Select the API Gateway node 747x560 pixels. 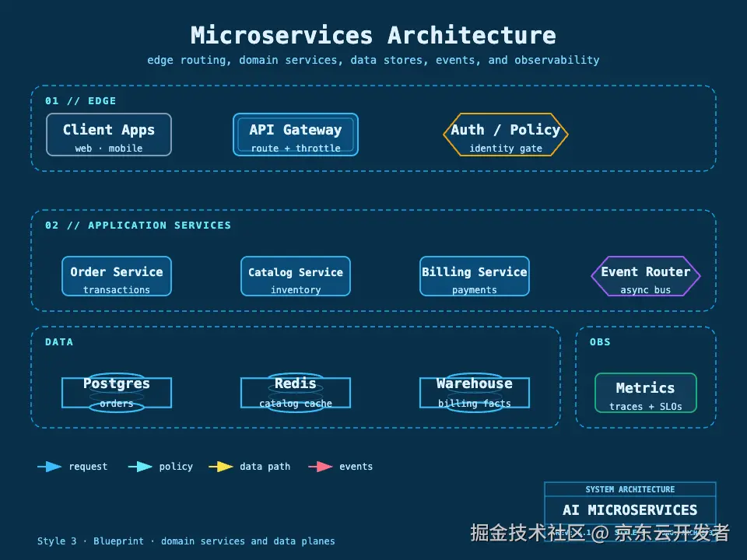(x=296, y=135)
